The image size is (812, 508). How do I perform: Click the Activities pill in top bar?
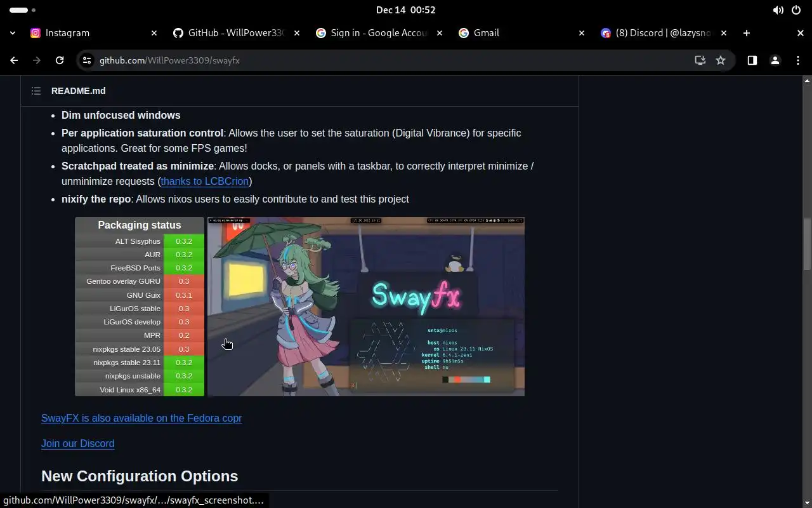click(23, 10)
